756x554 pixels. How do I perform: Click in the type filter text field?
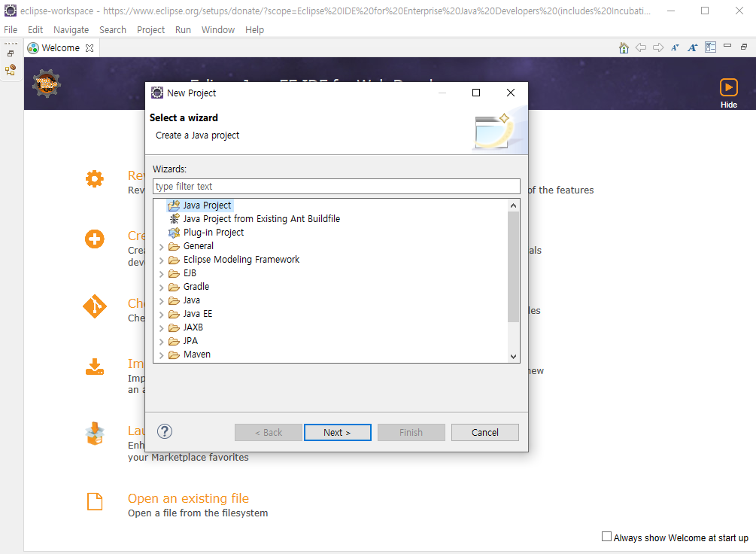(x=336, y=186)
